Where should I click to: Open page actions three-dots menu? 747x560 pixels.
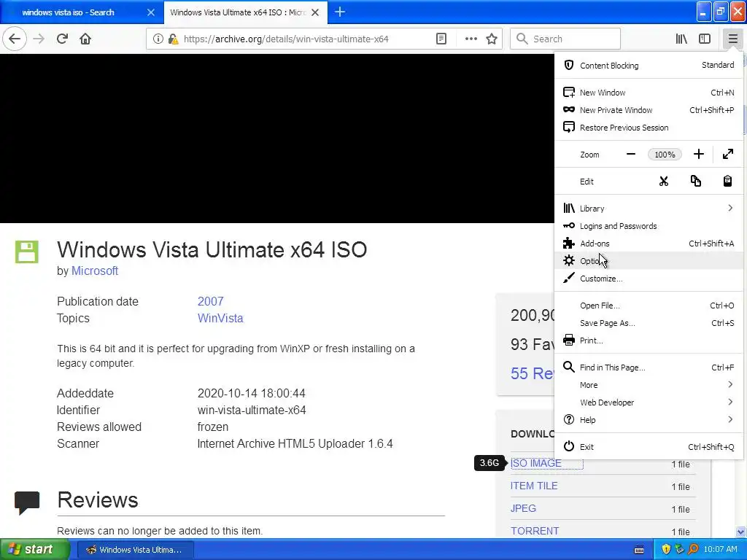(x=471, y=39)
